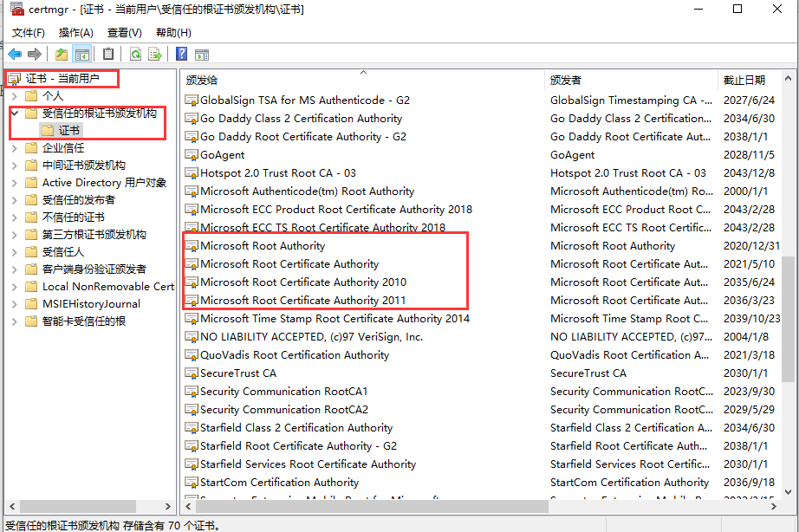Click the gray Forward arrow in toolbar
The height and width of the screenshot is (532, 799).
[34, 54]
